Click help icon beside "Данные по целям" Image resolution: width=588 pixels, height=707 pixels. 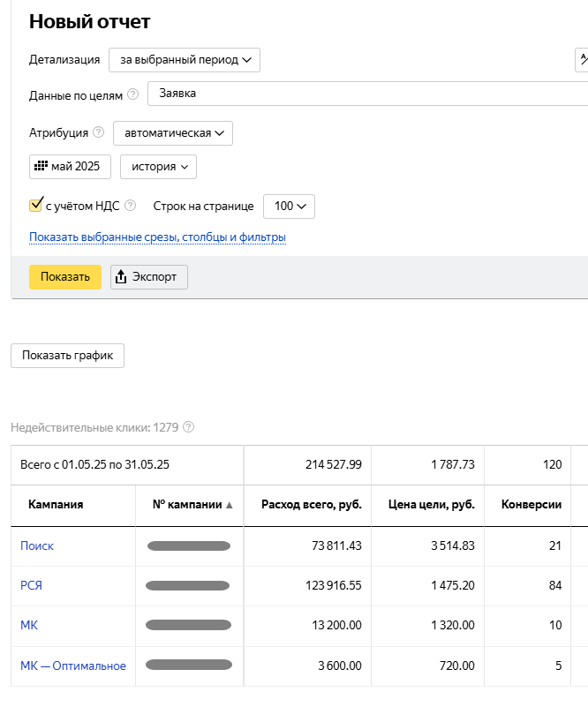click(133, 94)
